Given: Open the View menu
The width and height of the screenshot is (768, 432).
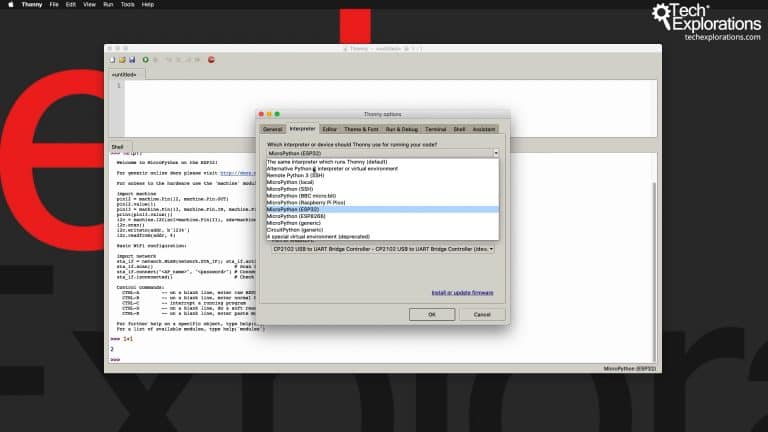Looking at the screenshot, I should point(89,4).
